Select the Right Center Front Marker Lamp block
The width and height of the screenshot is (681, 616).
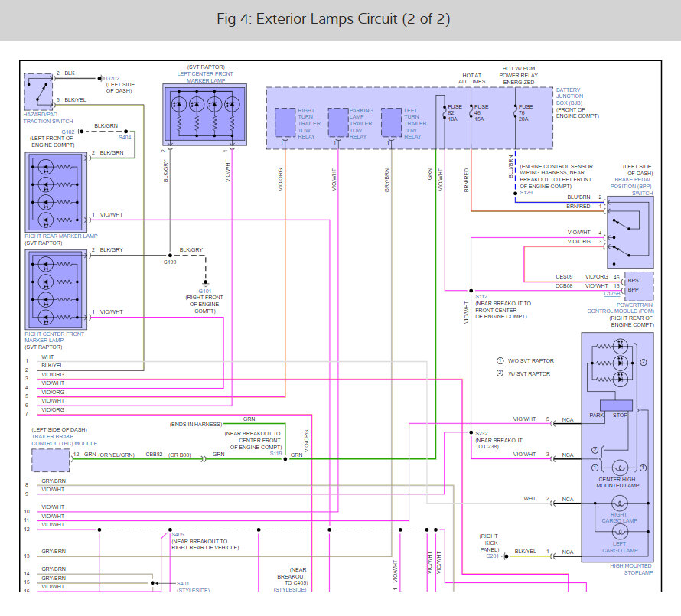[56, 290]
